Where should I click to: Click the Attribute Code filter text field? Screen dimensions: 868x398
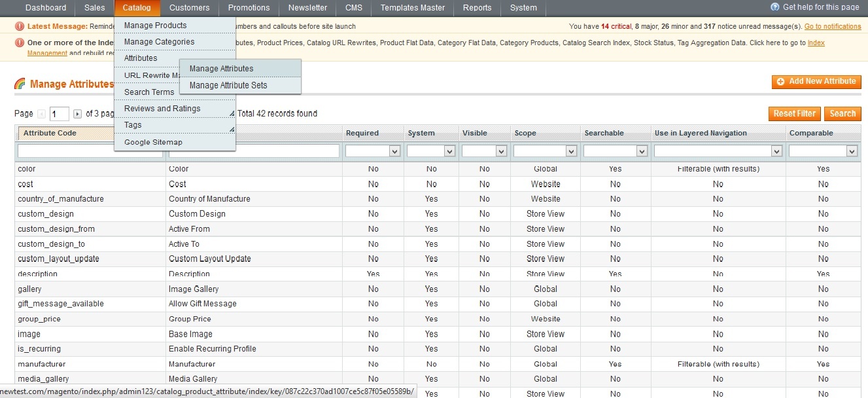(90, 151)
